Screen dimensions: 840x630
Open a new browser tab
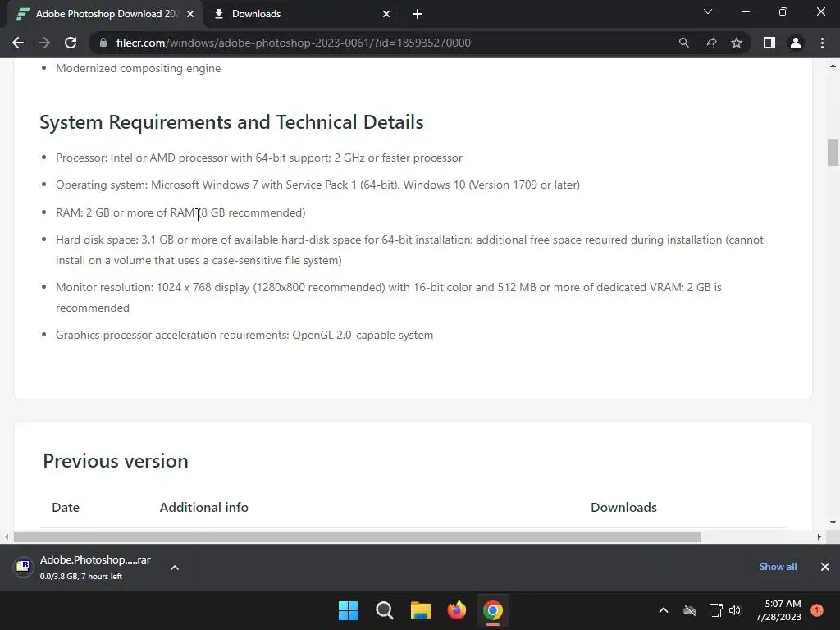point(418,14)
